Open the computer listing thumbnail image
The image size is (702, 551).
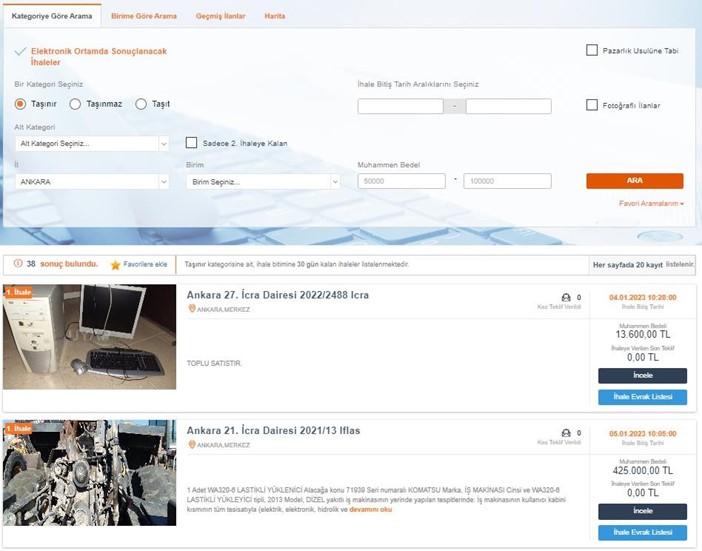click(x=89, y=336)
